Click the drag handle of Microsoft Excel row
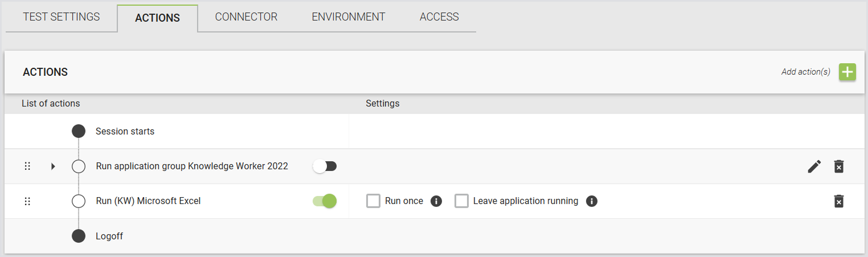The image size is (868, 257). (27, 201)
